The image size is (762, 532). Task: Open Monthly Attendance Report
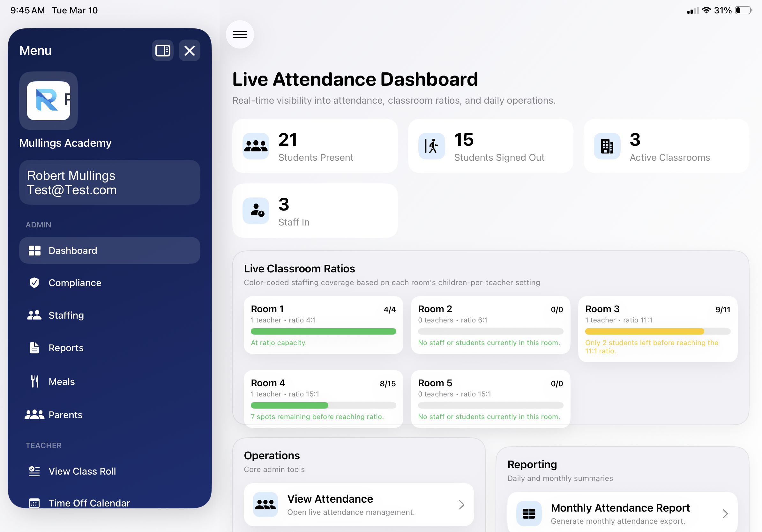[622, 513]
